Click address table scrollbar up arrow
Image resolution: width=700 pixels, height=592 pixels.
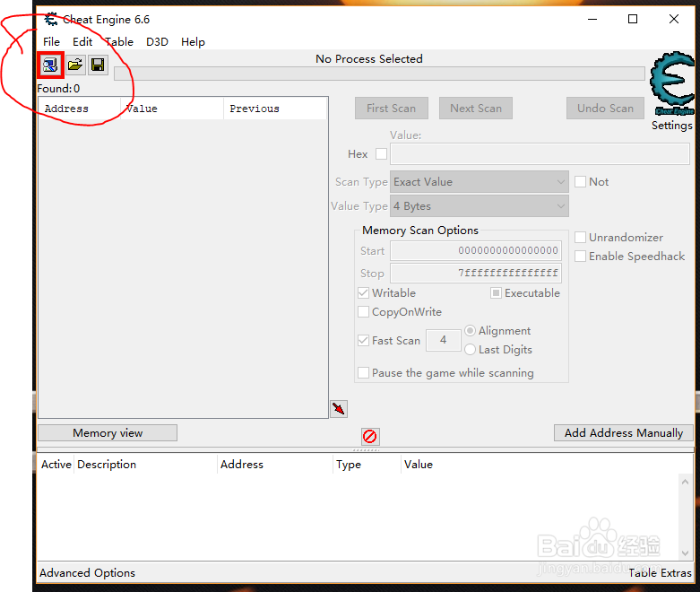(x=685, y=482)
